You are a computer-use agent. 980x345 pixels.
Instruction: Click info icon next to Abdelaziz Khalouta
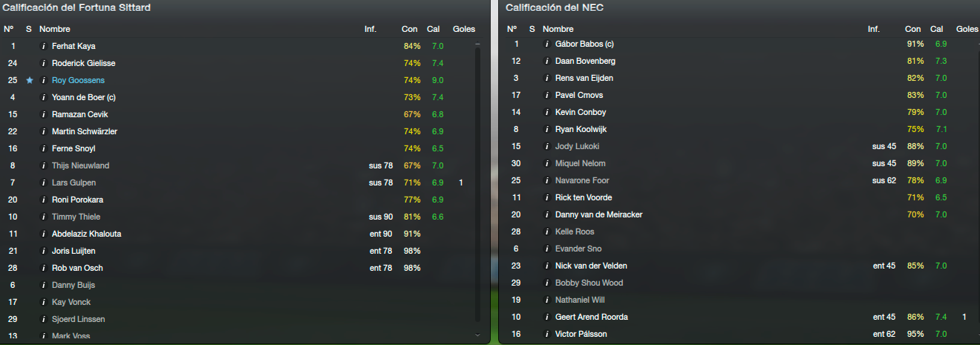click(44, 234)
